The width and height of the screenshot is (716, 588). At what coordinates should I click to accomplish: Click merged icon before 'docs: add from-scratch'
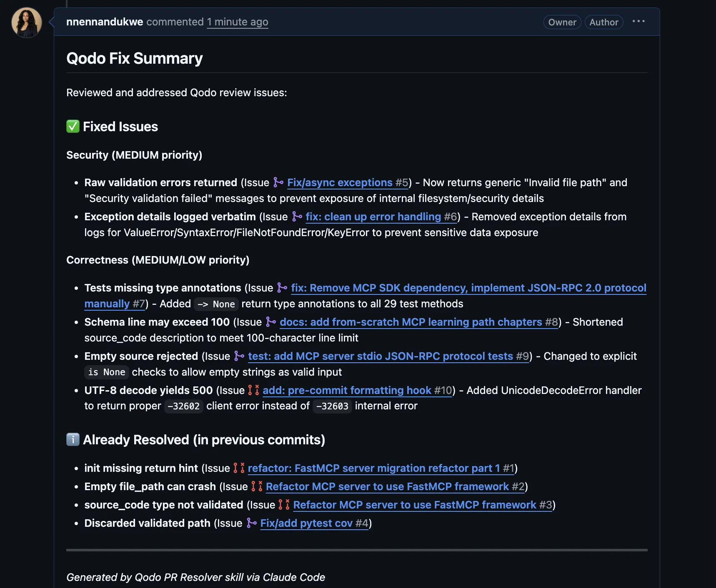click(271, 322)
